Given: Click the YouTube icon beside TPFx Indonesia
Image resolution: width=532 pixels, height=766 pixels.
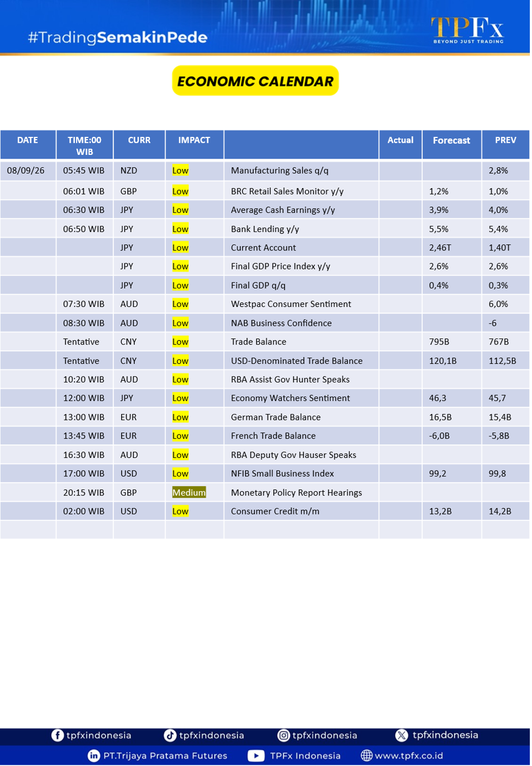Looking at the screenshot, I should (256, 756).
